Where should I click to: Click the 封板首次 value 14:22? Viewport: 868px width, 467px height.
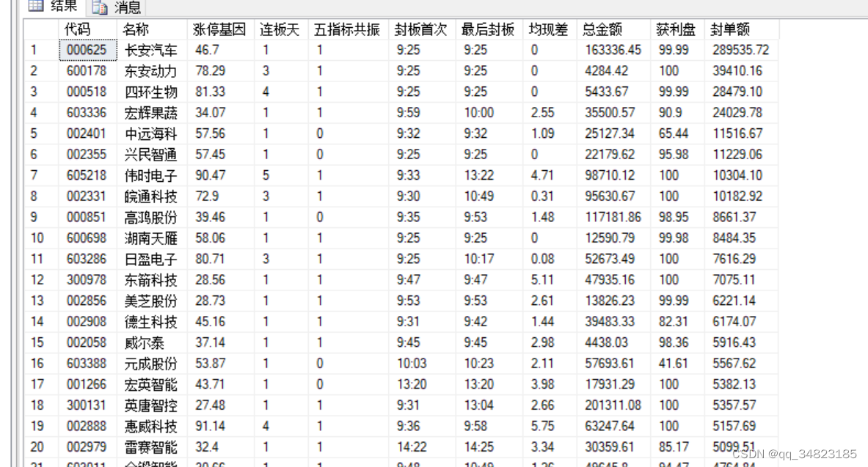pos(412,447)
